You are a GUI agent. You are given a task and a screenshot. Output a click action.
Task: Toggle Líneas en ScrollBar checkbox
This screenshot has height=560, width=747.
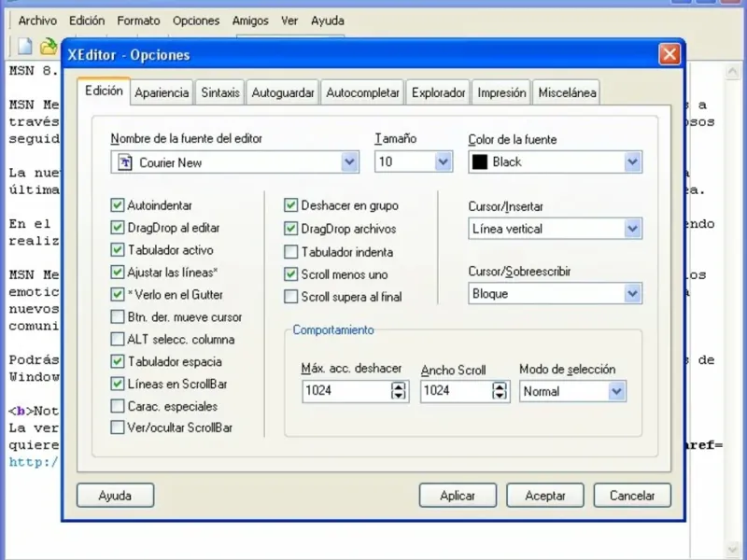[x=118, y=384]
